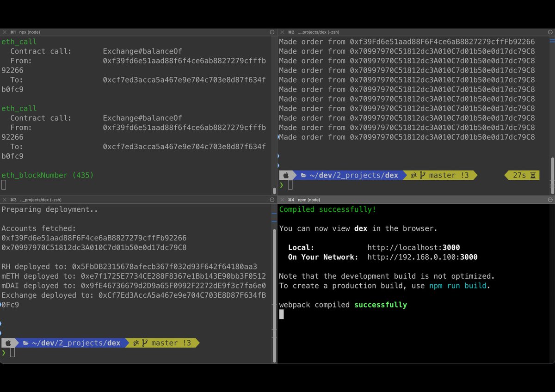Click the Compiled successfully! message

tap(327, 209)
